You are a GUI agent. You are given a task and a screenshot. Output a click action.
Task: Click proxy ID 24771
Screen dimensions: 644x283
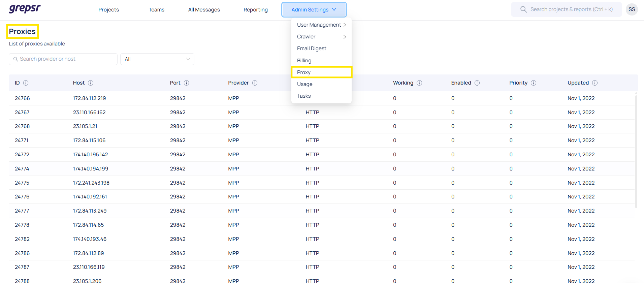(x=22, y=140)
